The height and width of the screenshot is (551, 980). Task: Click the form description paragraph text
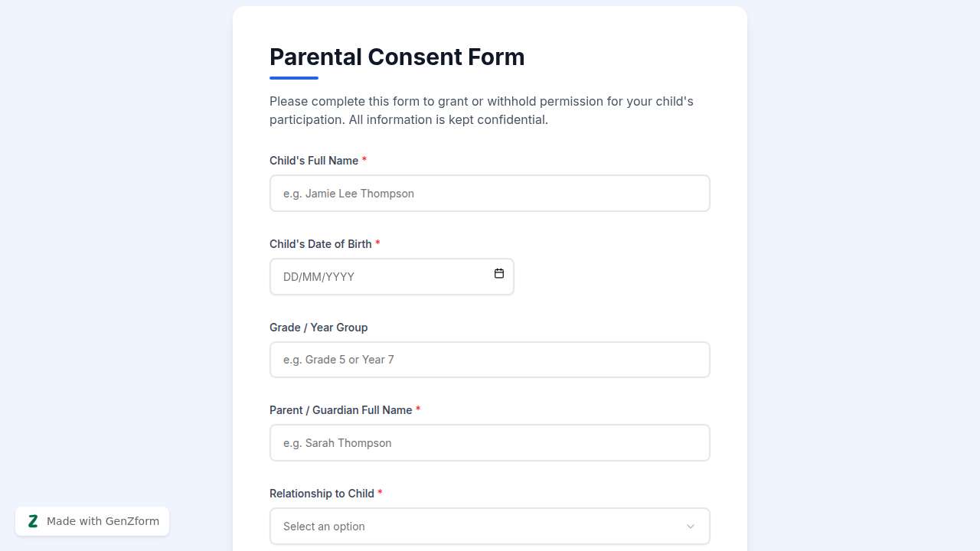481,110
